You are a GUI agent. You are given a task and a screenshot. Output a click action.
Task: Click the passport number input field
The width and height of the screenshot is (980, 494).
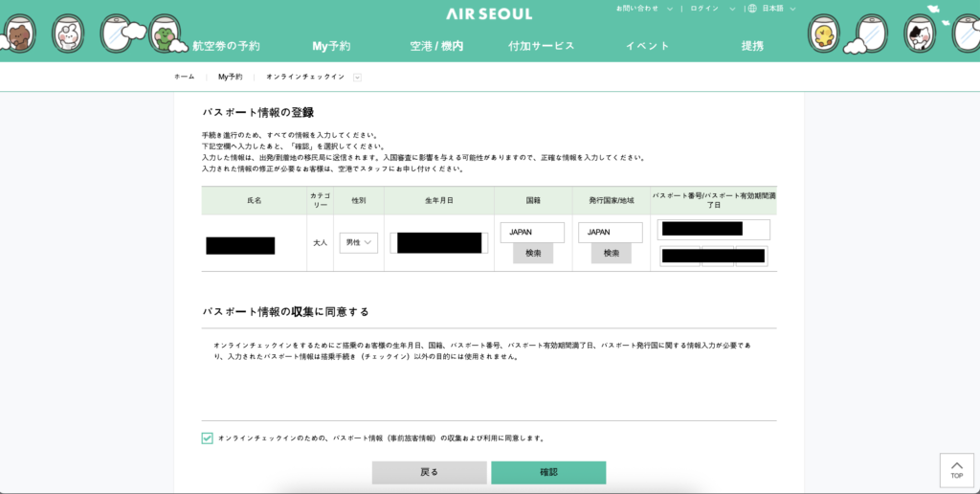click(x=714, y=230)
